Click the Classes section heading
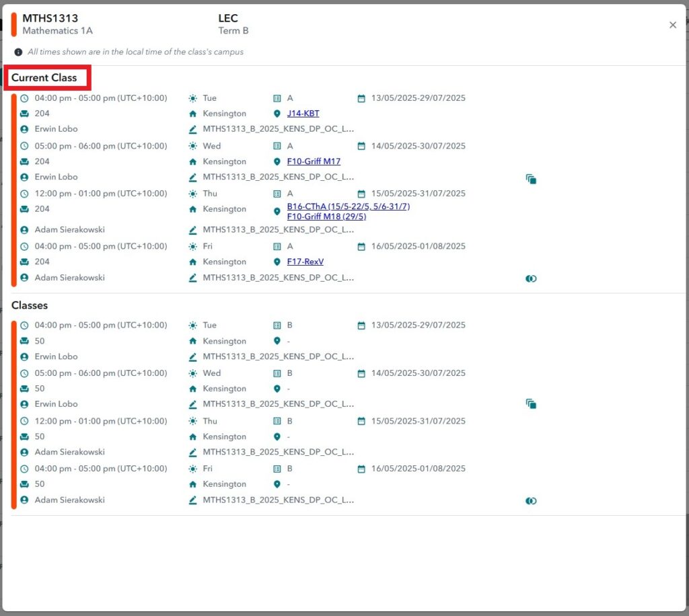Image resolution: width=689 pixels, height=616 pixels. 30,305
